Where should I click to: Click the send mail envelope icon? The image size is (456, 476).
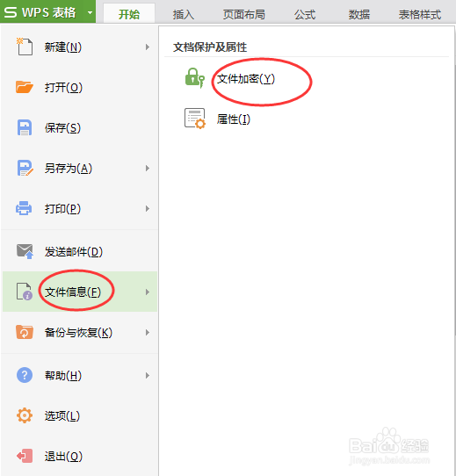(25, 251)
